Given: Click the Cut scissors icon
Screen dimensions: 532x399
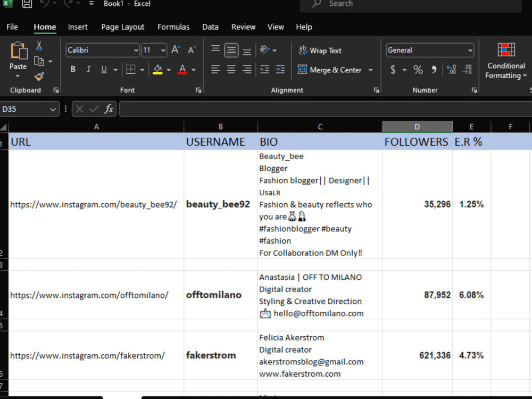Looking at the screenshot, I should 39,46.
